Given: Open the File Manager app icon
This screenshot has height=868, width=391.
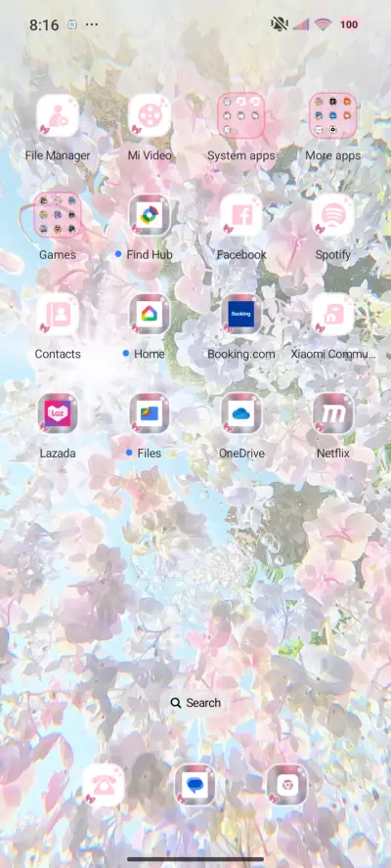Looking at the screenshot, I should pyautogui.click(x=58, y=115).
